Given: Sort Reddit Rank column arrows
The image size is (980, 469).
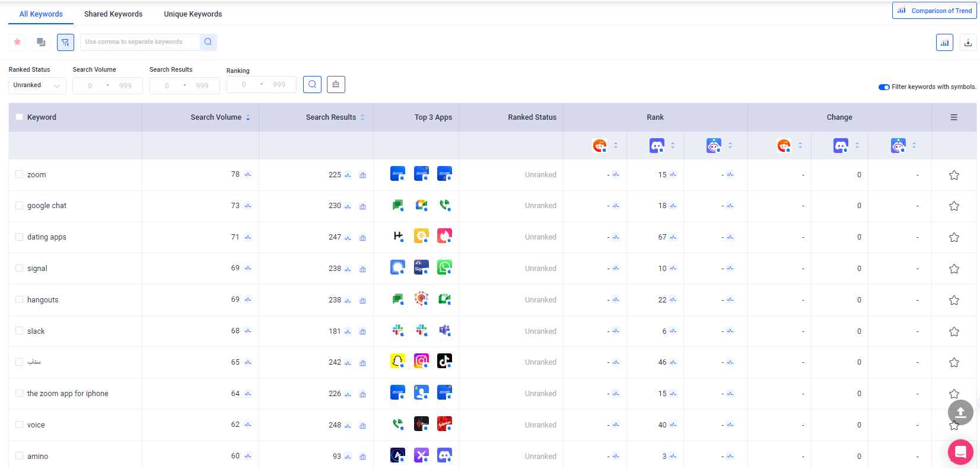Looking at the screenshot, I should coord(616,146).
